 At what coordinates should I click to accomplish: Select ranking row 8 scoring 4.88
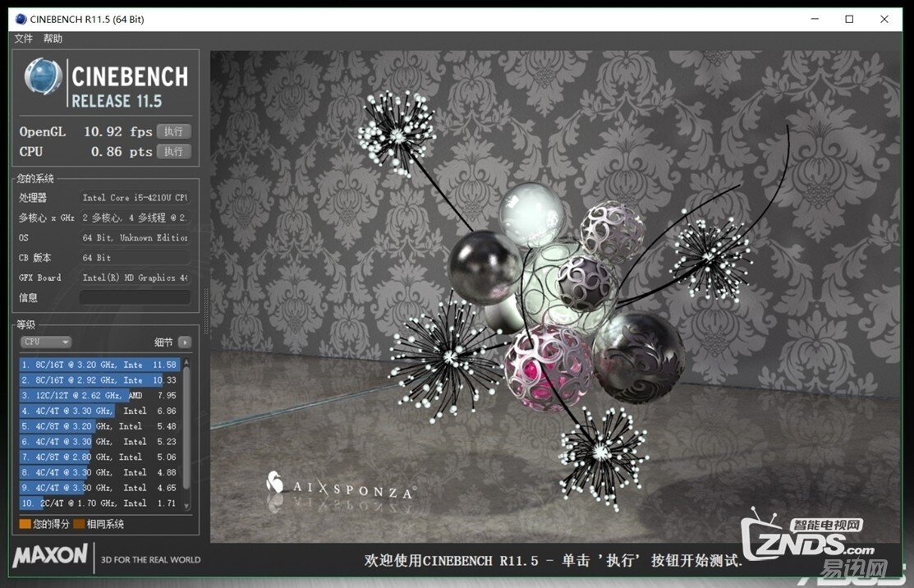coord(99,472)
